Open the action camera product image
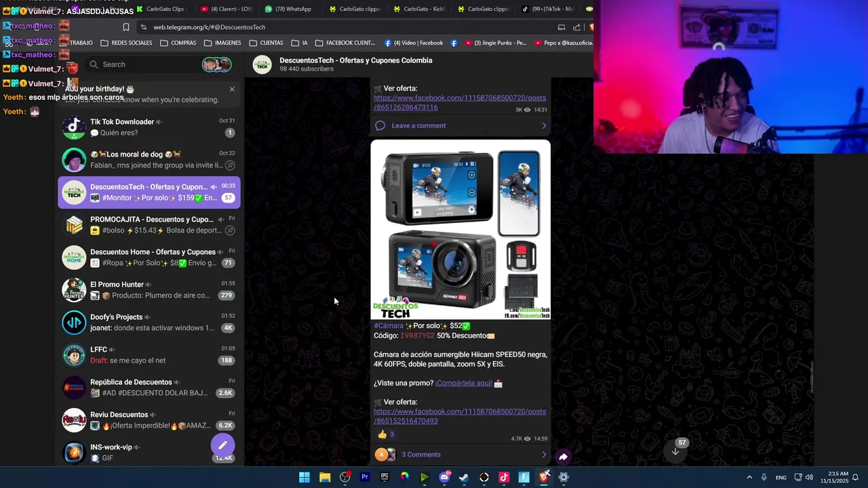Viewport: 868px width, 488px height. 460,230
